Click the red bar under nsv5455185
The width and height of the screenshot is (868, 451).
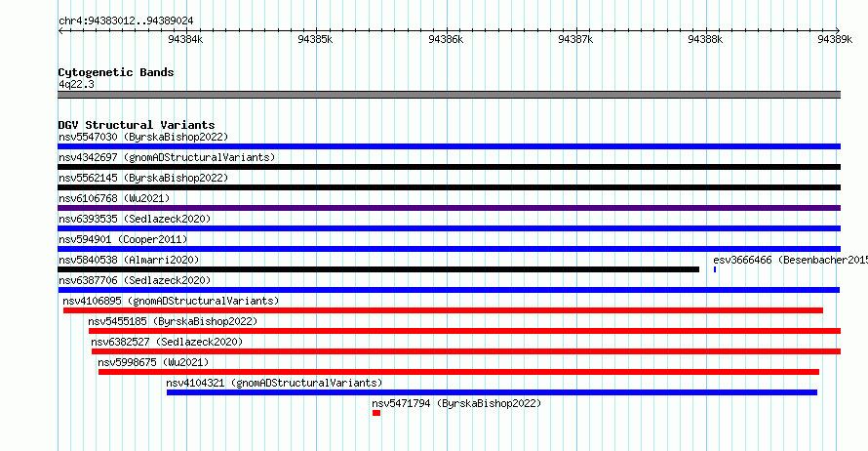coord(464,331)
